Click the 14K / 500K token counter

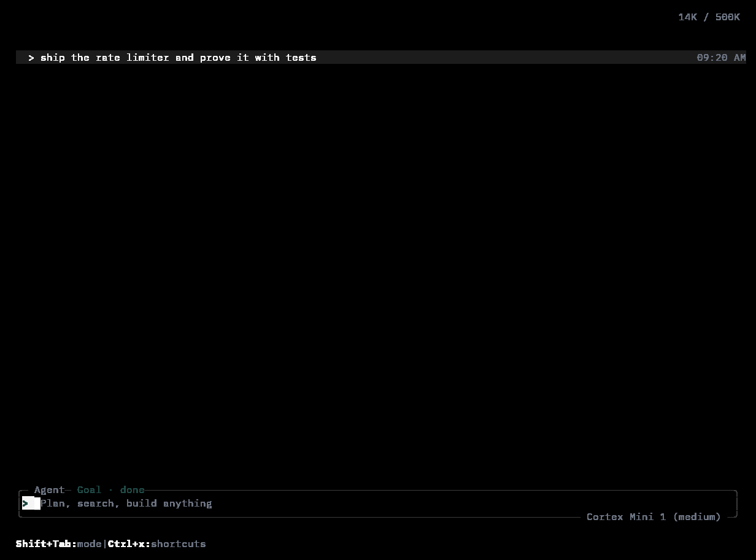pos(709,17)
